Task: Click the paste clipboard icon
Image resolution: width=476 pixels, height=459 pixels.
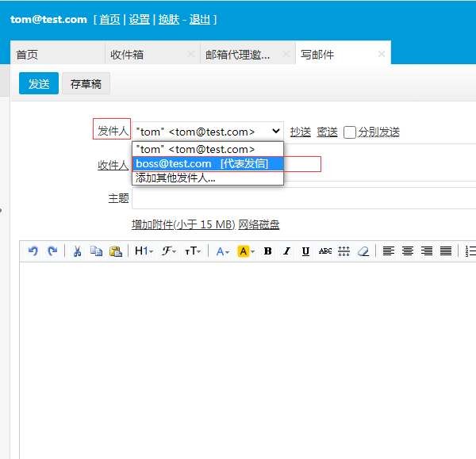Action: click(x=115, y=251)
